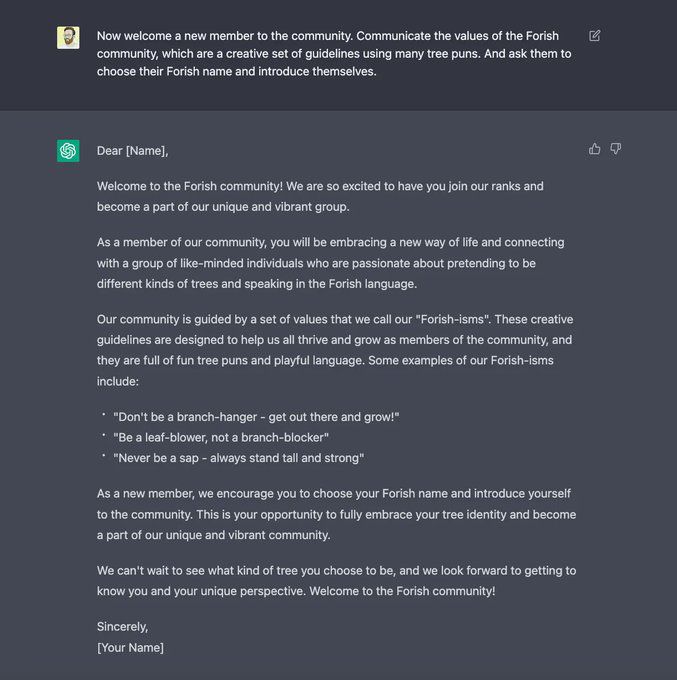Screen dimensions: 677x680
Task: Give the response a thumbs up
Action: point(595,149)
